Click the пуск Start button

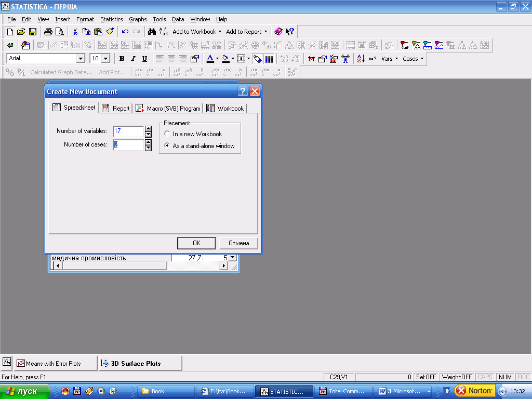coord(24,391)
